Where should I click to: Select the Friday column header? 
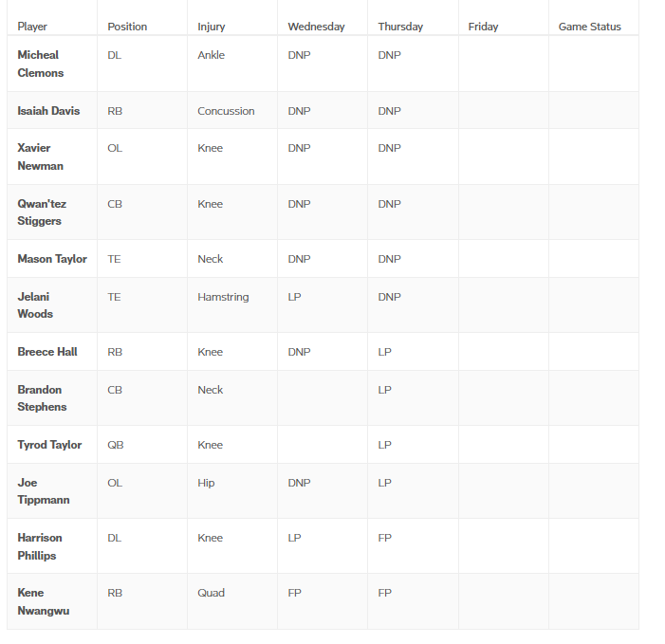(x=483, y=27)
